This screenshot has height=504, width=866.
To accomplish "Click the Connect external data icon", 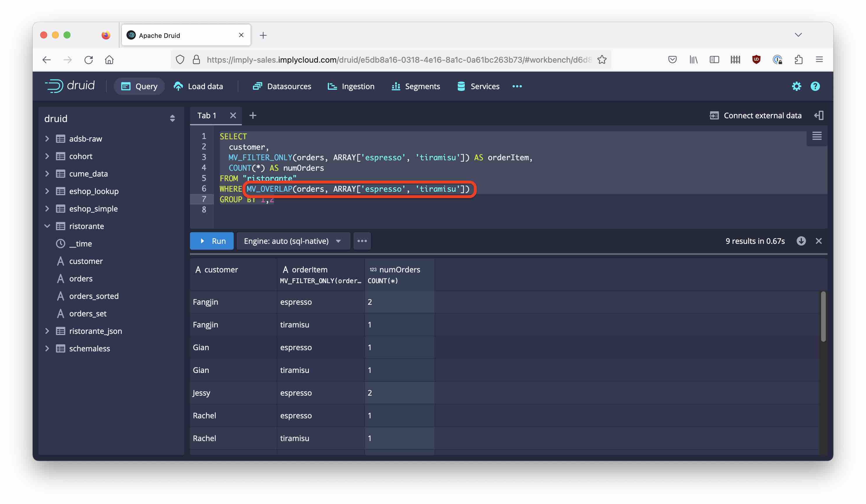I will (x=714, y=115).
